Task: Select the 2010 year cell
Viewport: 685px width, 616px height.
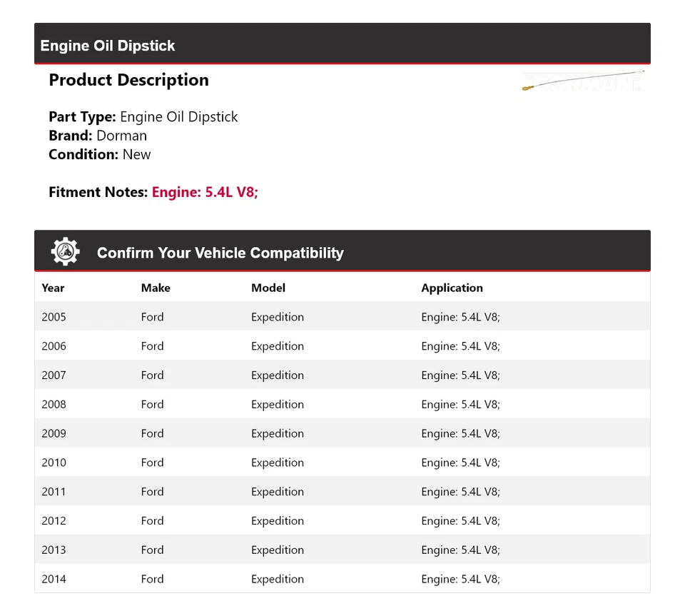Action: pyautogui.click(x=54, y=463)
